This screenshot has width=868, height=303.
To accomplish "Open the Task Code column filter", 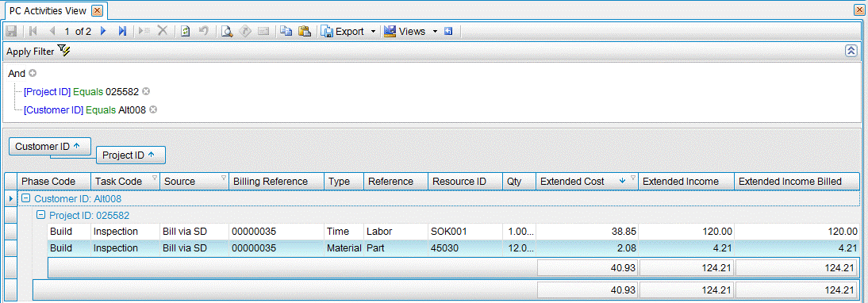I will click(155, 178).
